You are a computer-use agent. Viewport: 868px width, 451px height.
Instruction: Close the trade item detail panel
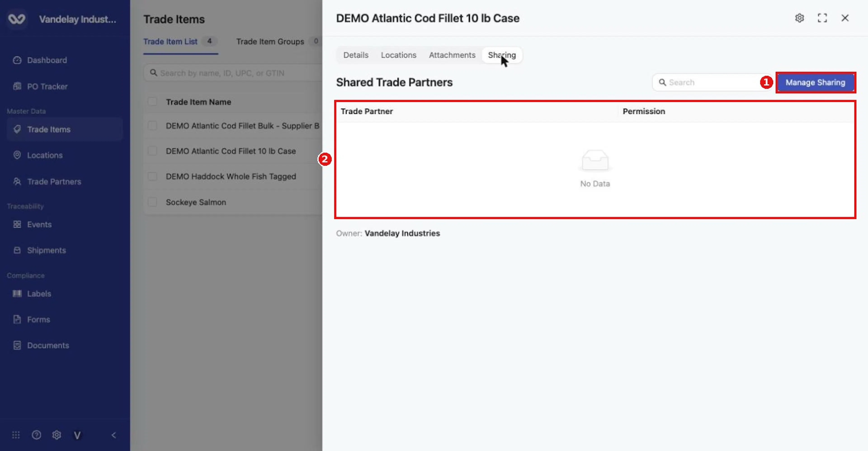tap(845, 18)
